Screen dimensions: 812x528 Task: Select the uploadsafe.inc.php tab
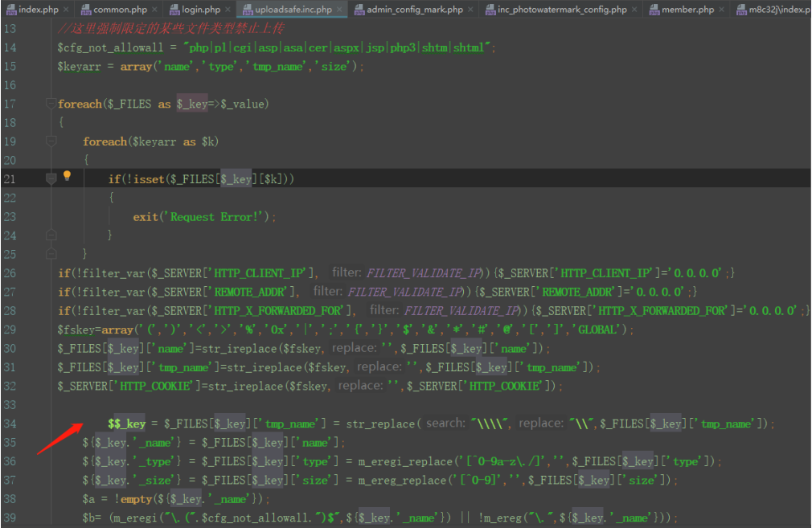293,10
